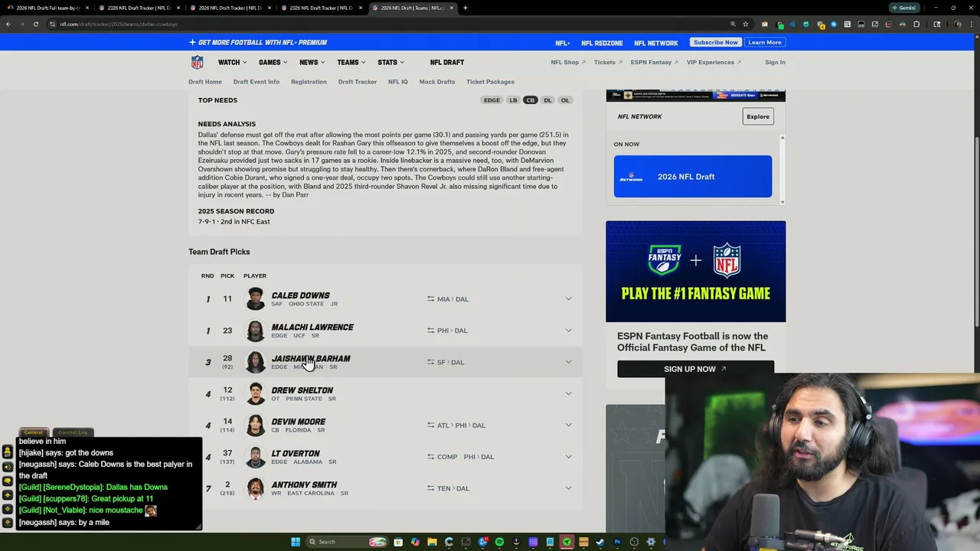Screen dimensions: 980x551
Task: Open the Mock Drafts sub-tab
Action: click(437, 82)
